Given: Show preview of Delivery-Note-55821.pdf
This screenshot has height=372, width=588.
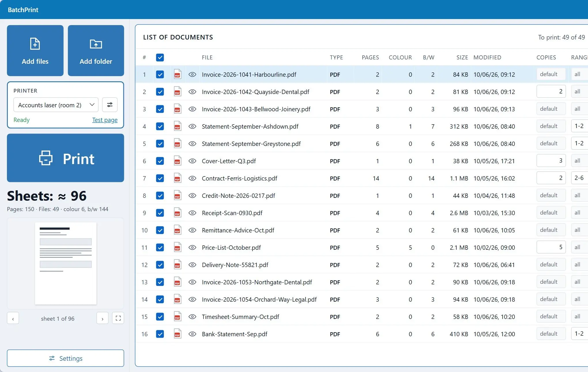Looking at the screenshot, I should coord(192,265).
